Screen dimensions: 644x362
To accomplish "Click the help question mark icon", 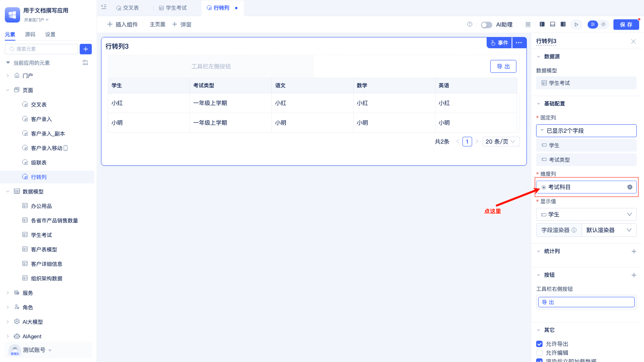I will tap(470, 24).
